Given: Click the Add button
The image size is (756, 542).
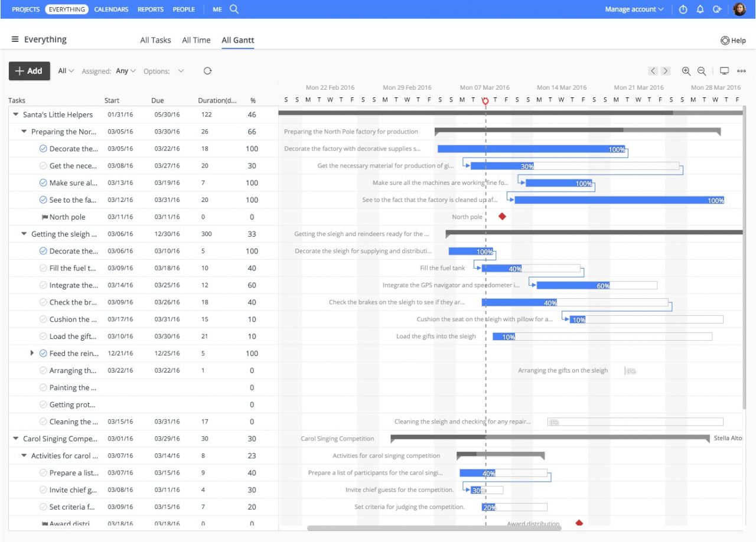Looking at the screenshot, I should [29, 71].
